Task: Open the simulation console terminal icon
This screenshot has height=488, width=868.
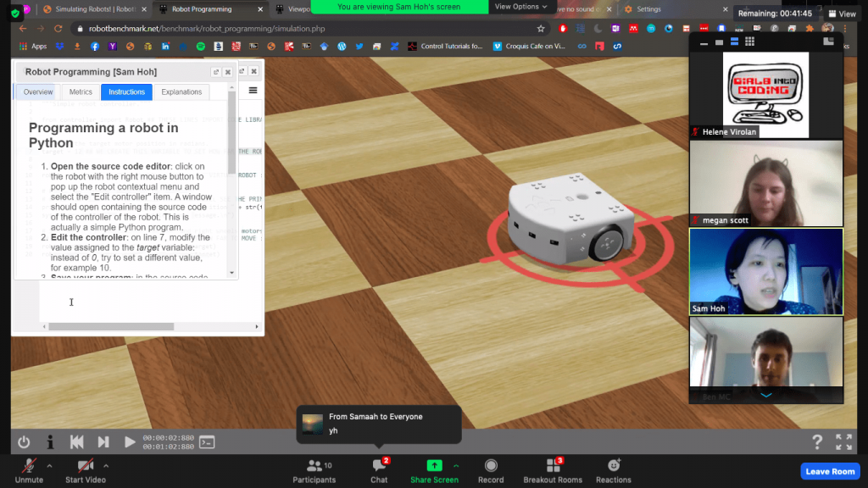Action: pos(207,441)
